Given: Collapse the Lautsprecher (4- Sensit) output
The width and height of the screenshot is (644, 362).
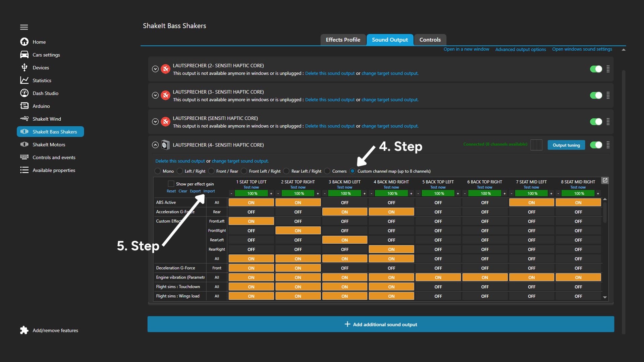Looking at the screenshot, I should click(155, 145).
